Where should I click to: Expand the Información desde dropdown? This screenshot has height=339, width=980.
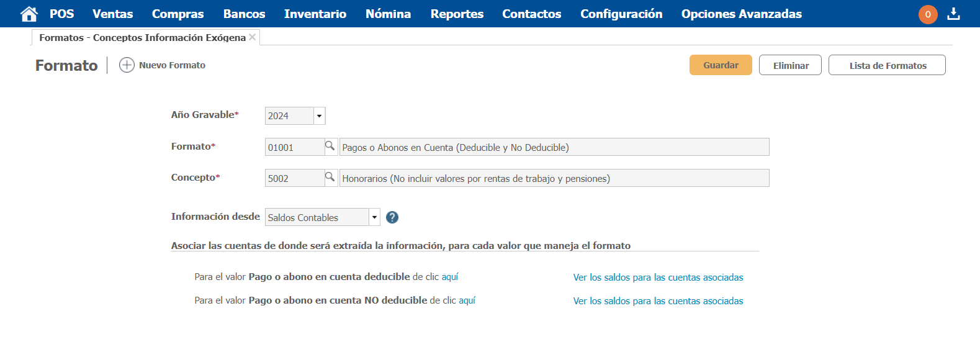click(x=374, y=217)
